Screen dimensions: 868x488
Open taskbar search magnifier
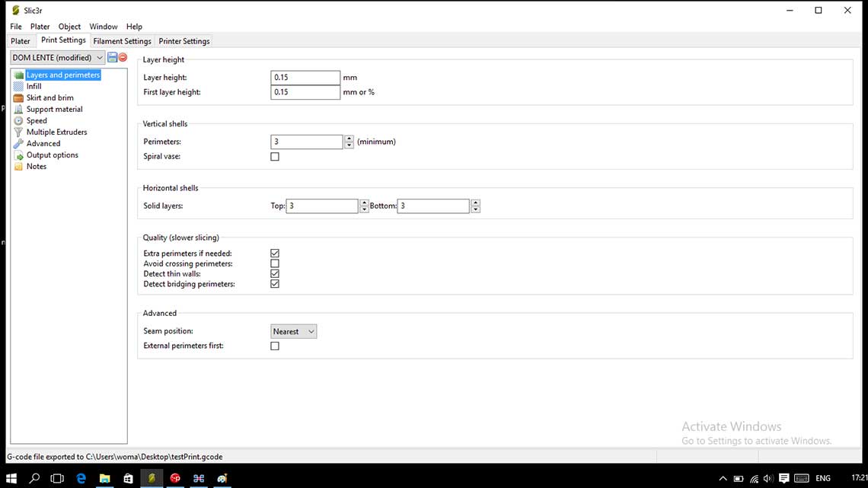(x=34, y=479)
